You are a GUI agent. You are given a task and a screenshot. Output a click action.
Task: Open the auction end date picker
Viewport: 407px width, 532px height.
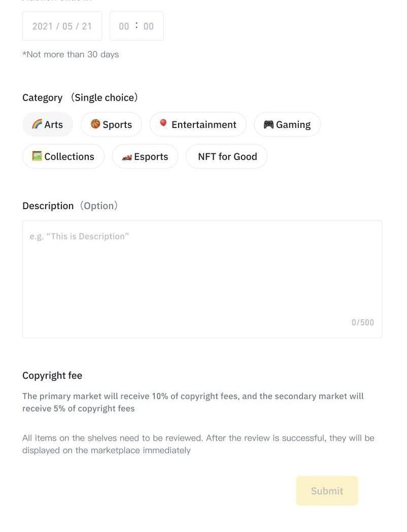click(62, 26)
